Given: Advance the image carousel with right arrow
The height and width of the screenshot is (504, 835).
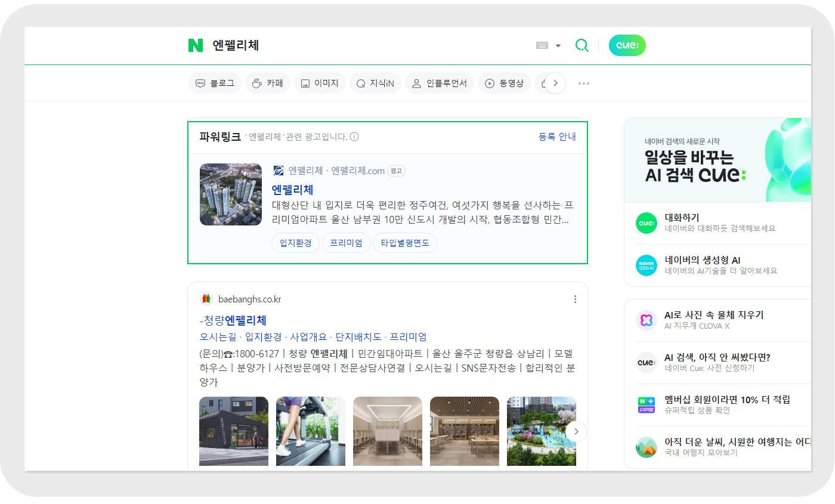Looking at the screenshot, I should click(576, 431).
